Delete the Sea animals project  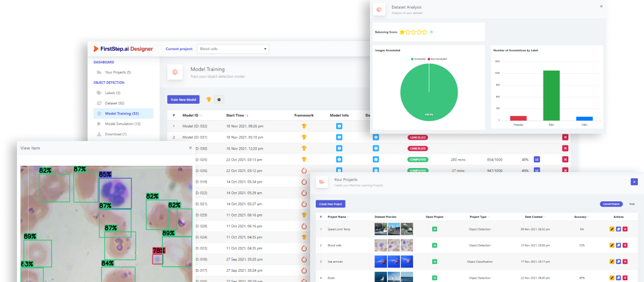click(x=625, y=262)
